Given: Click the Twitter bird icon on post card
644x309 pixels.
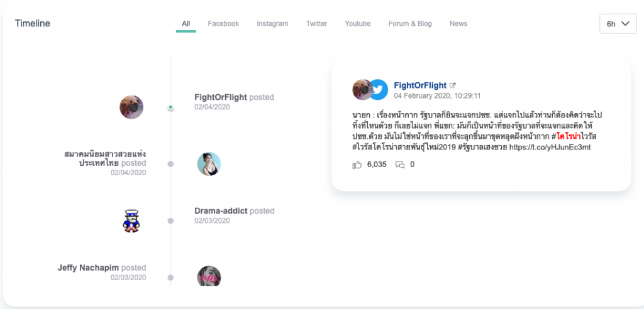Looking at the screenshot, I should tap(378, 90).
